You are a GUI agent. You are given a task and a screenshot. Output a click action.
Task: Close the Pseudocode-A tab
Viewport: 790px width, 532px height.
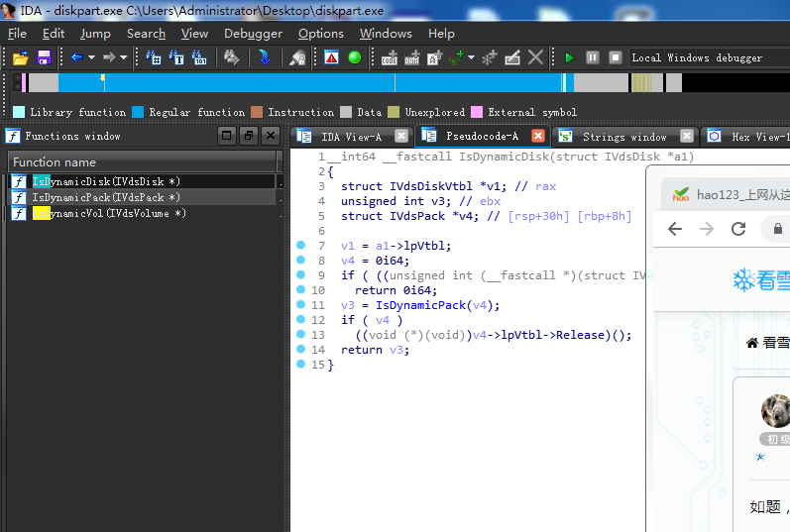[538, 136]
